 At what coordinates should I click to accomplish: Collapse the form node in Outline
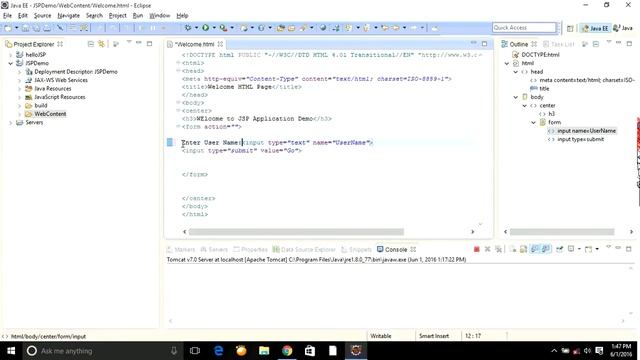pos(533,122)
